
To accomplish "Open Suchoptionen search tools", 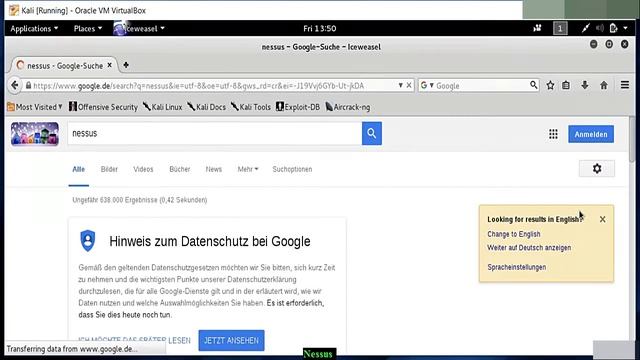I will pyautogui.click(x=292, y=169).
